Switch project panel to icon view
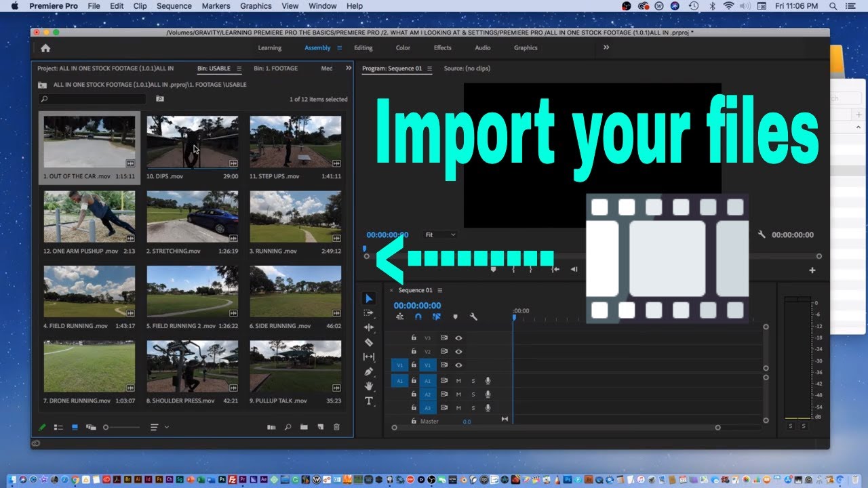 coord(75,428)
